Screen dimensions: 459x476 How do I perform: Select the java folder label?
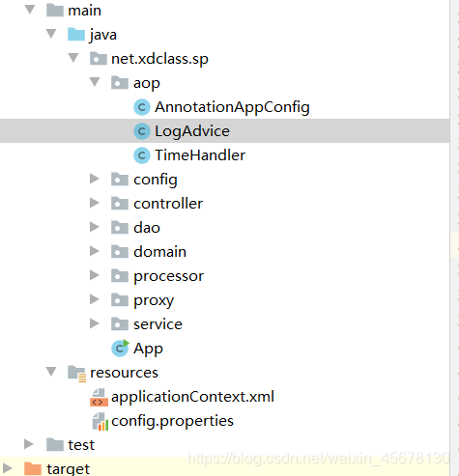102,35
